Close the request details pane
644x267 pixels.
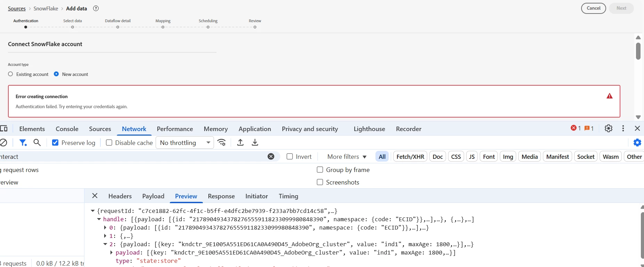[95, 196]
